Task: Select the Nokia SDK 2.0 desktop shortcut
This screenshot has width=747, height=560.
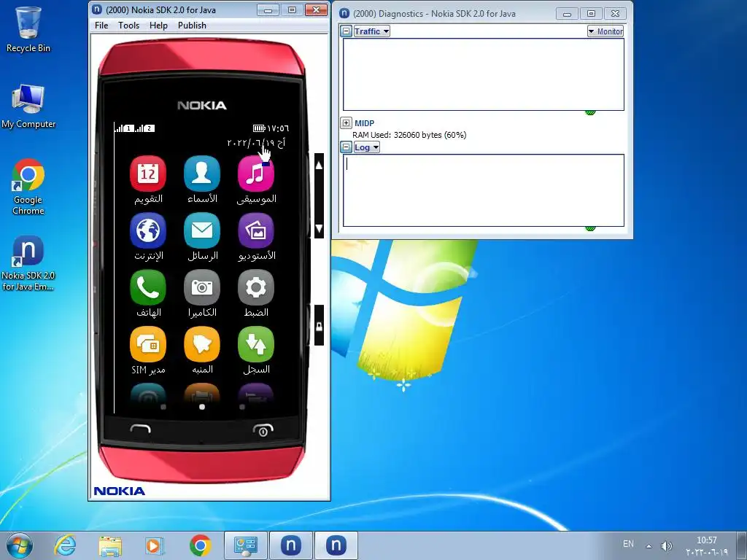Action: pos(28,263)
